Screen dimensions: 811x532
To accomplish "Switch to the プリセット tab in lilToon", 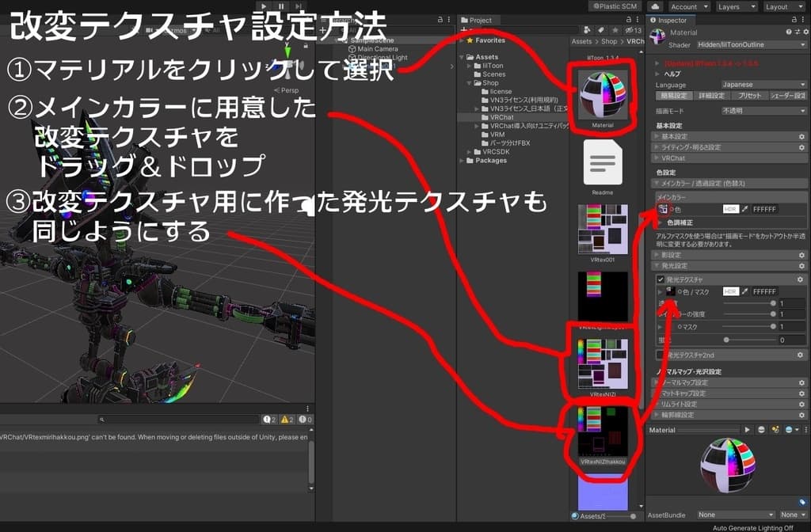I will click(750, 95).
